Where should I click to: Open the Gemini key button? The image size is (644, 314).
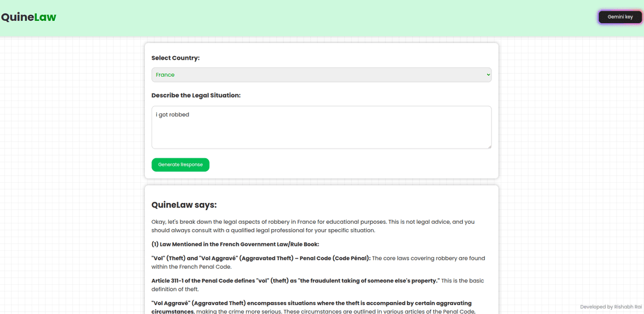click(x=620, y=17)
